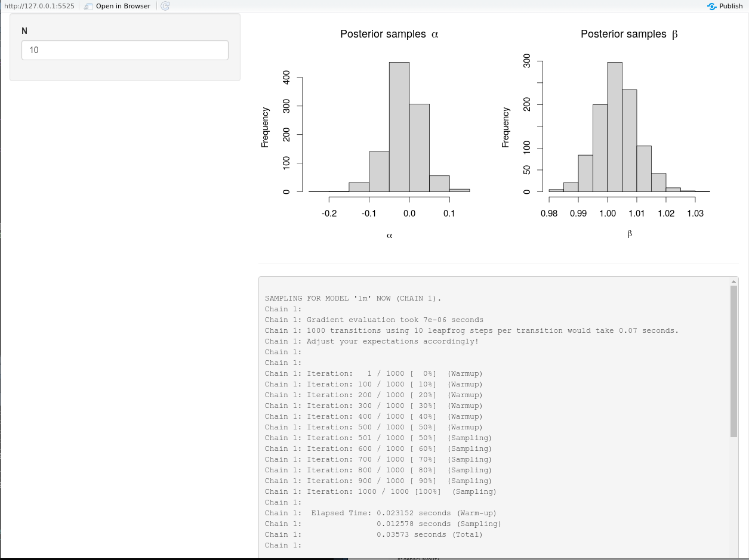
Task: Select the N numeric input field
Action: (x=125, y=50)
